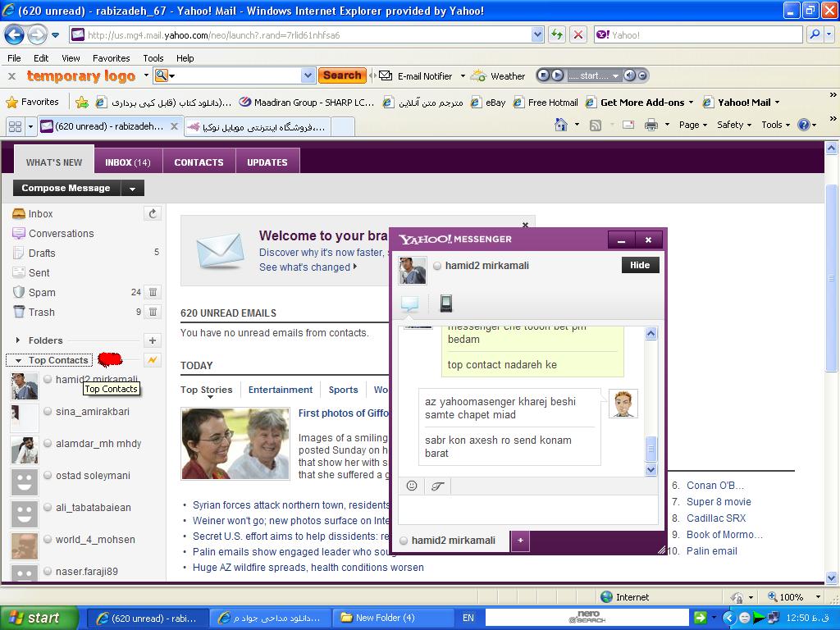The height and width of the screenshot is (630, 840).
Task: Click the Hide button in Messenger
Action: [x=640, y=265]
